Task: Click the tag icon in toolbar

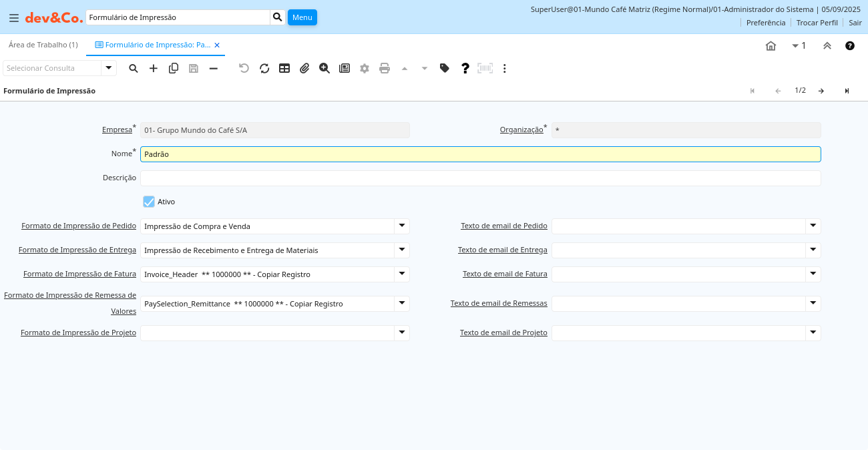Action: (445, 68)
